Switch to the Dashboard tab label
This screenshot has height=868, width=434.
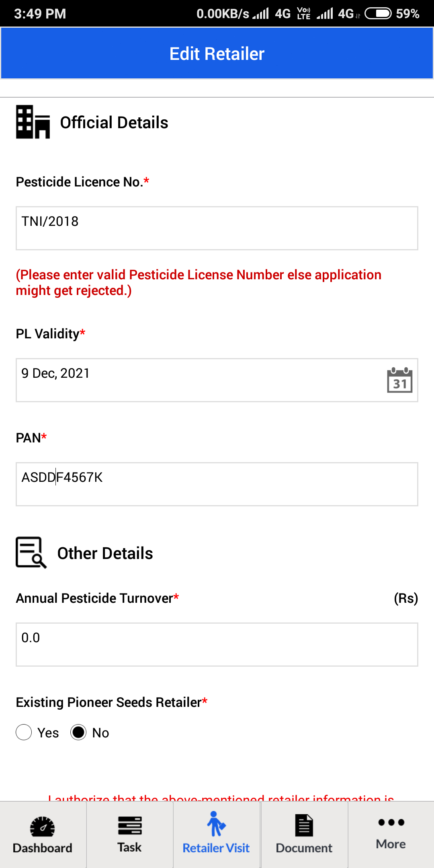point(43,848)
